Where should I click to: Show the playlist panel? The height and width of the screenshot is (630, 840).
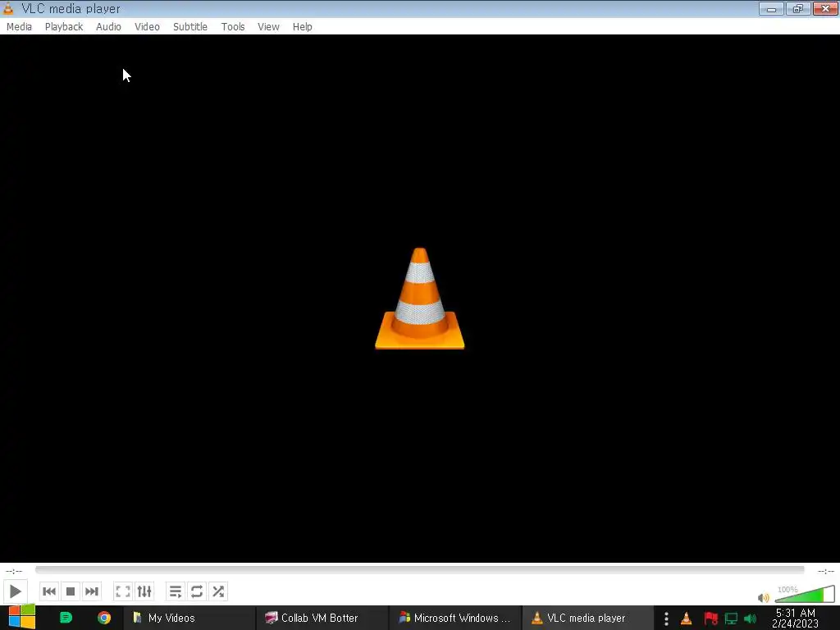coord(176,591)
